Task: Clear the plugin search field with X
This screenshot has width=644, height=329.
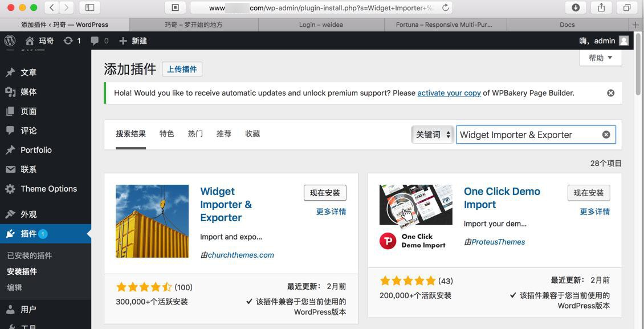Action: tap(606, 135)
